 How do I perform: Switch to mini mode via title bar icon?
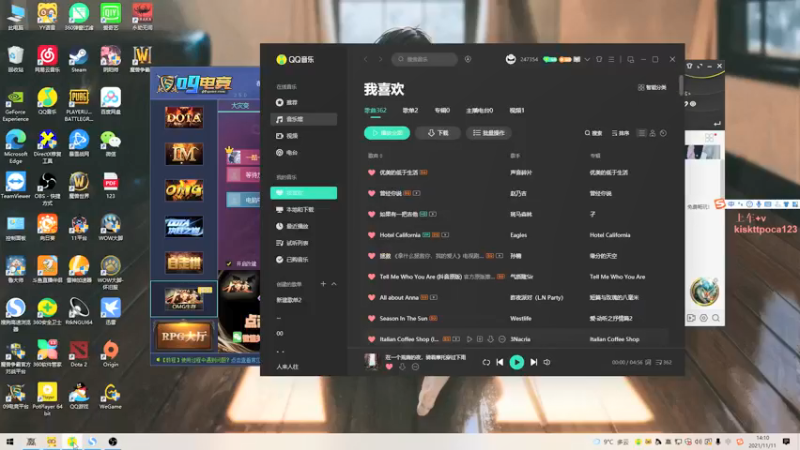(x=631, y=59)
